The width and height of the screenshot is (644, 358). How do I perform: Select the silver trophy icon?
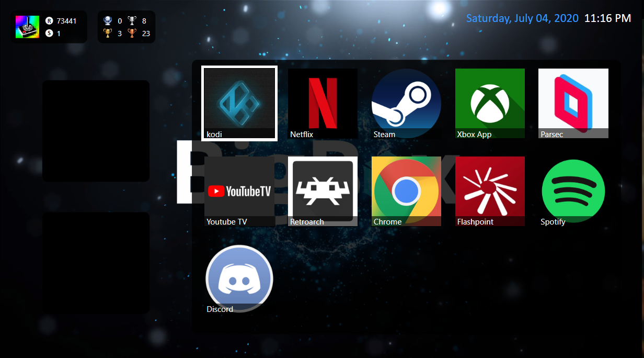point(132,21)
